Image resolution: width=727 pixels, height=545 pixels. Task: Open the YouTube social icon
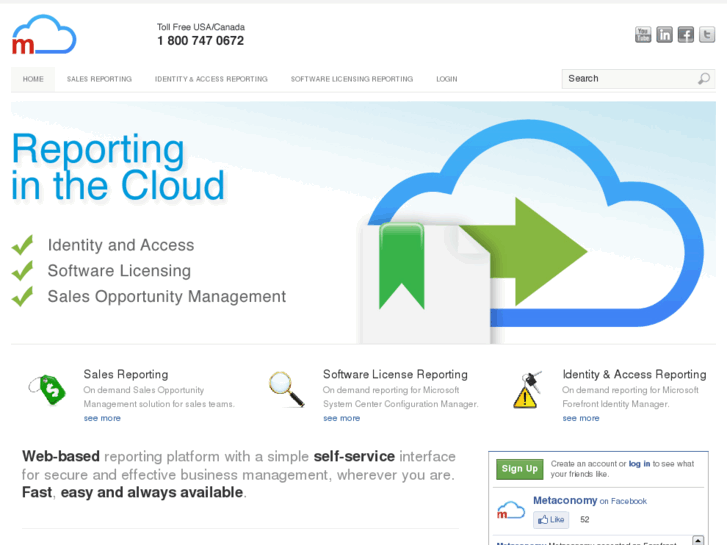point(643,35)
